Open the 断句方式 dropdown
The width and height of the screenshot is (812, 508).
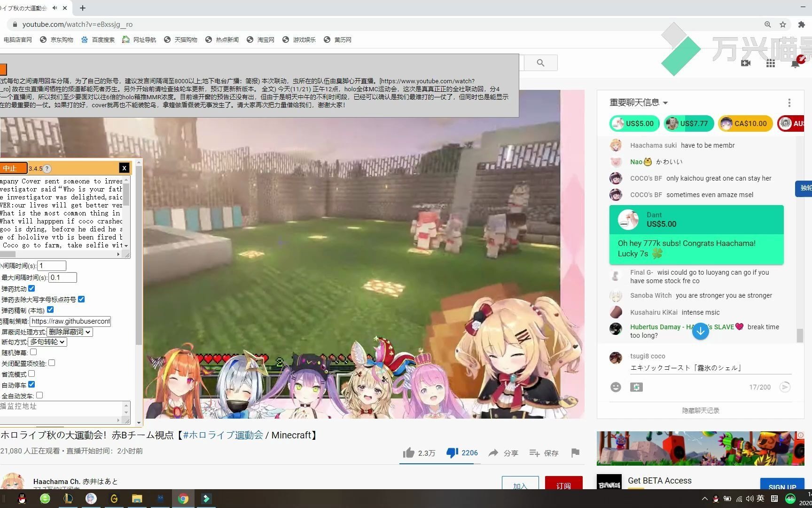tap(47, 342)
